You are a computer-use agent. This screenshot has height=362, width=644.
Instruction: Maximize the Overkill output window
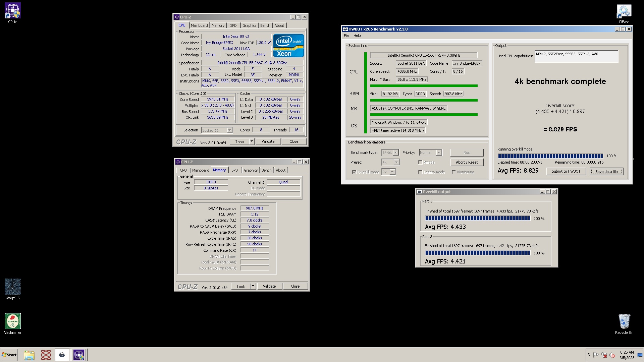(548, 192)
